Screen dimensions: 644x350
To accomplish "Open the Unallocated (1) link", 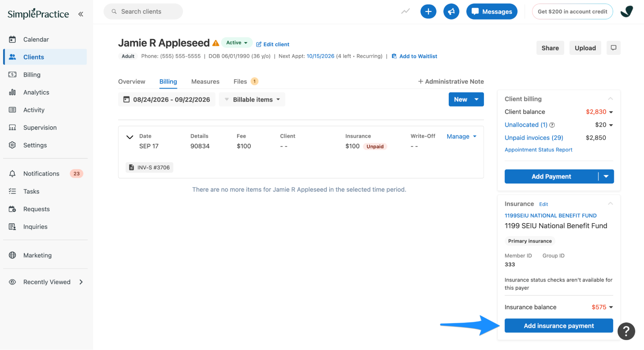I will point(526,125).
